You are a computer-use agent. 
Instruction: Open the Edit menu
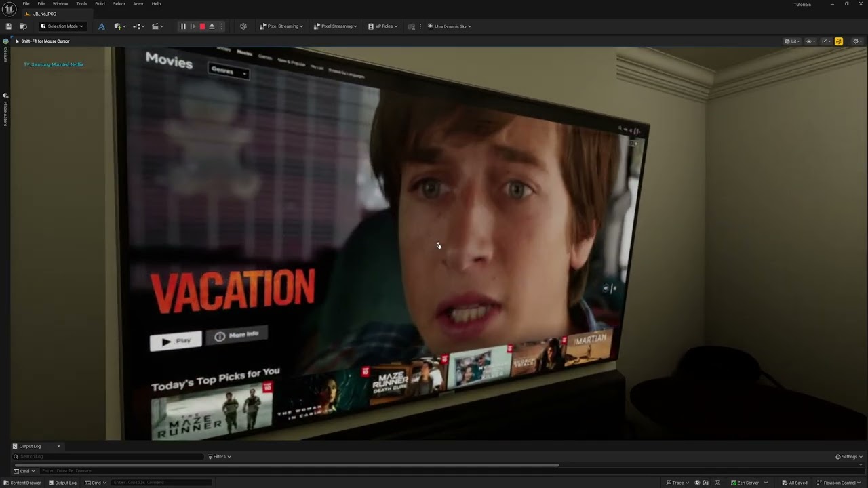coord(41,4)
